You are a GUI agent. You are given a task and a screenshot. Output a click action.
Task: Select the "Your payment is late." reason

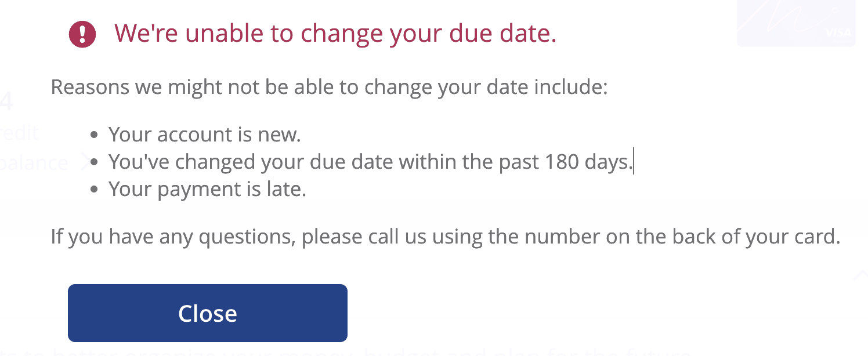pyautogui.click(x=207, y=189)
